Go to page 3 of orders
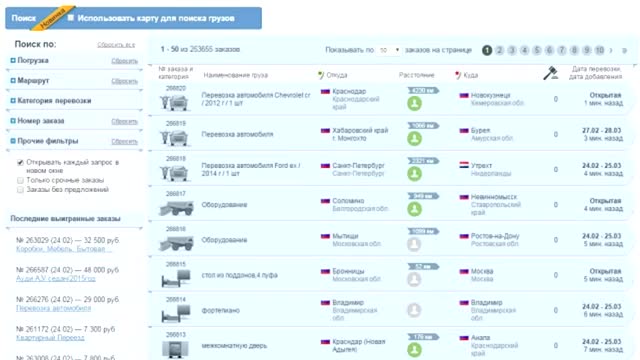 pos(512,50)
